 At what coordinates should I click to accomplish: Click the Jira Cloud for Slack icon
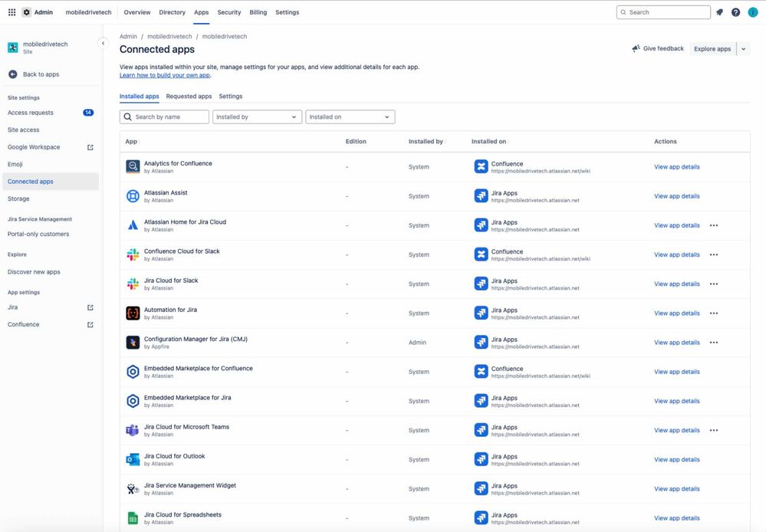(133, 284)
